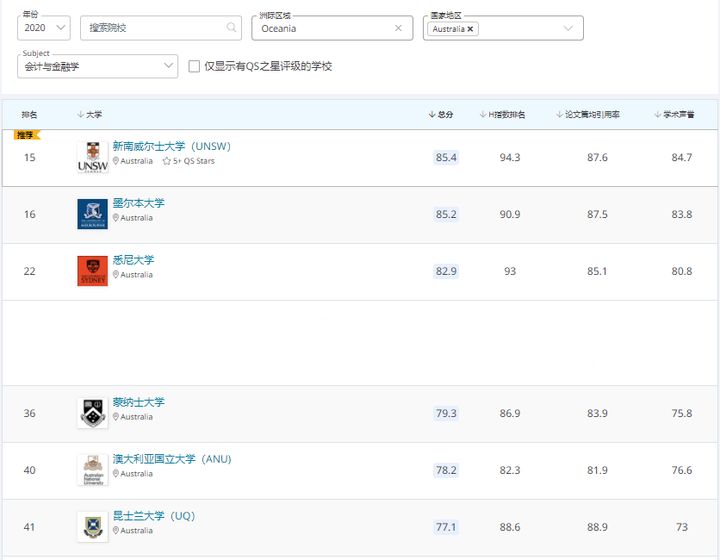720x560 pixels.
Task: Open 昆士兰大学 (UQ) link
Action: (x=154, y=516)
